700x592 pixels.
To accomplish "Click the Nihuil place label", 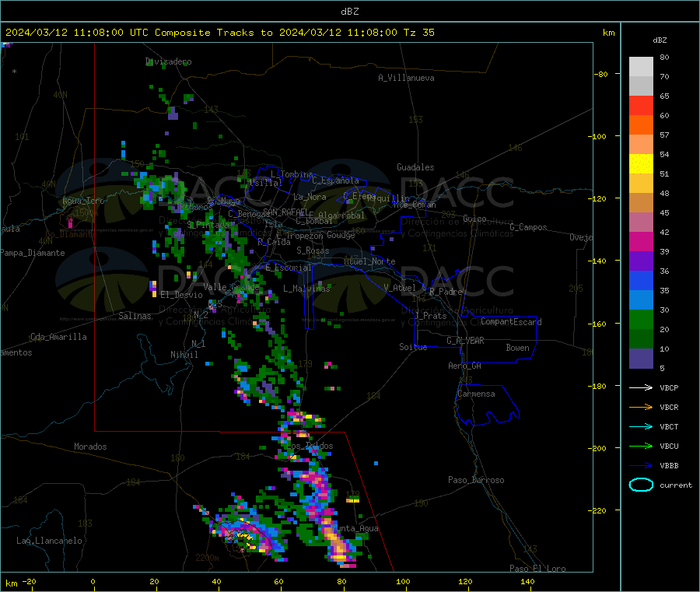I will click(x=184, y=355).
